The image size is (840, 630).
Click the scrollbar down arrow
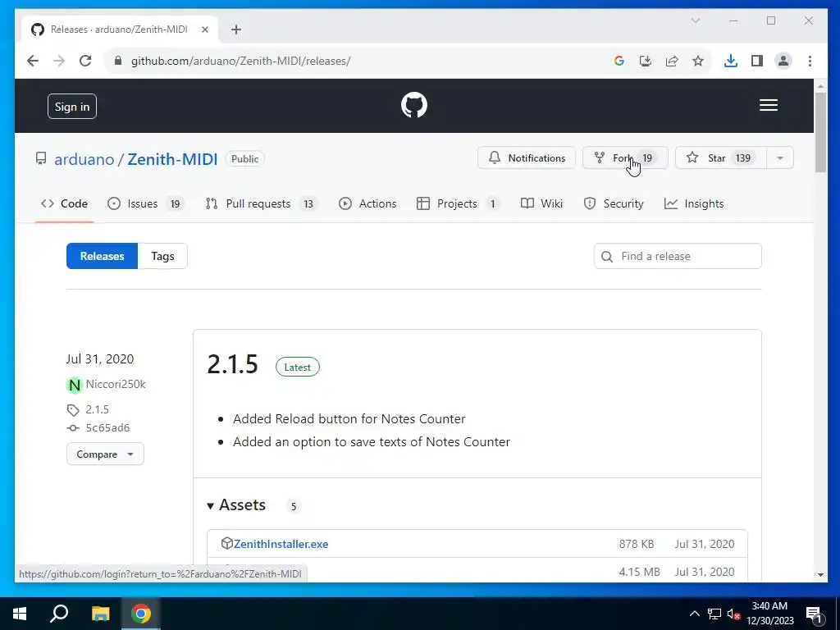(820, 575)
